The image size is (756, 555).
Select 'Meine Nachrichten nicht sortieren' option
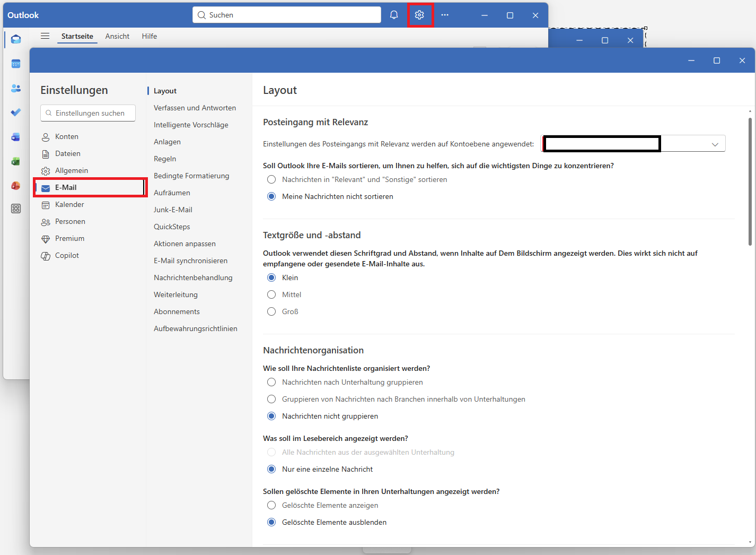[271, 196]
